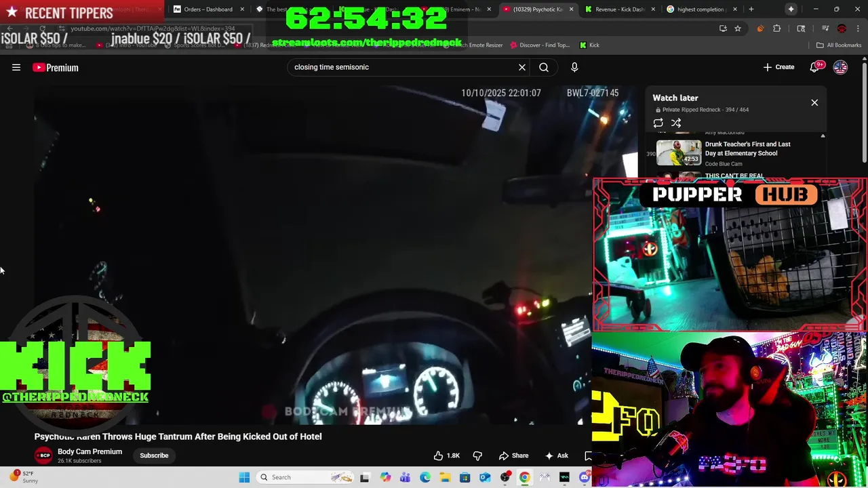Open a new browser tab
This screenshot has height=488, width=868.
coord(751,9)
